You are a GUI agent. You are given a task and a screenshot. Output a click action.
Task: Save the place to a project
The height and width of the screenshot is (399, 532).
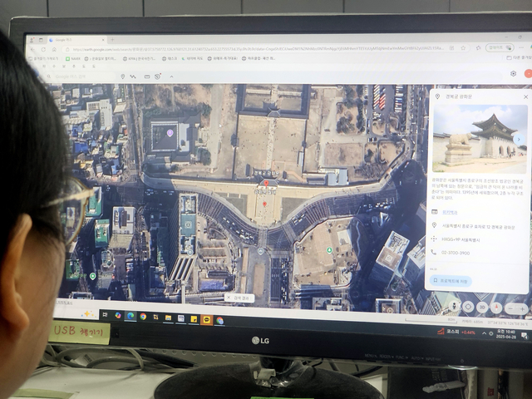click(451, 281)
